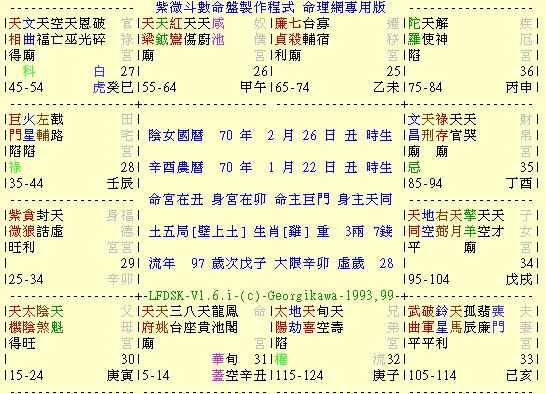546x394 pixels.
Task: Select the age range 105-114
Action: pyautogui.click(x=432, y=376)
